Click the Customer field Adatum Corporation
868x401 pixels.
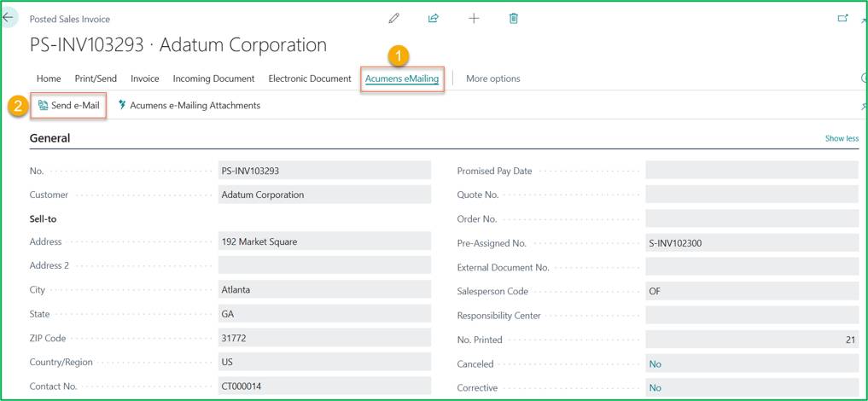[324, 195]
